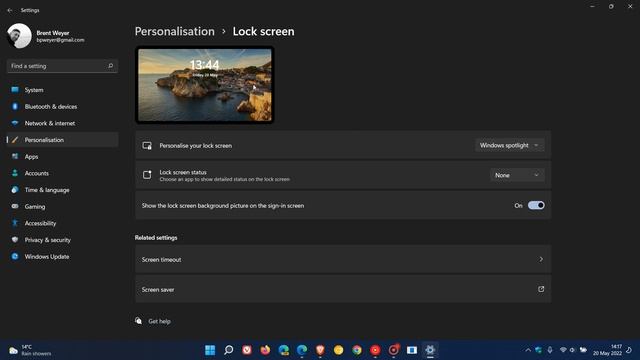Open the Windows spotlight dropdown

[509, 145]
